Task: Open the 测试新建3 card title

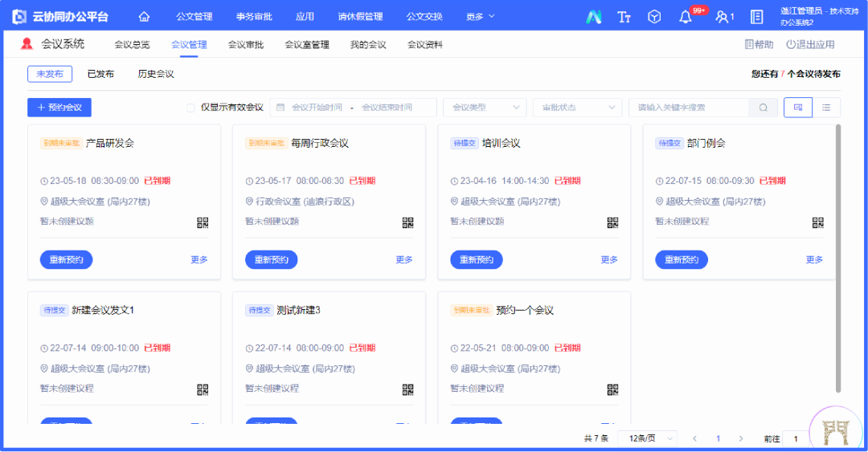Action: click(x=298, y=311)
